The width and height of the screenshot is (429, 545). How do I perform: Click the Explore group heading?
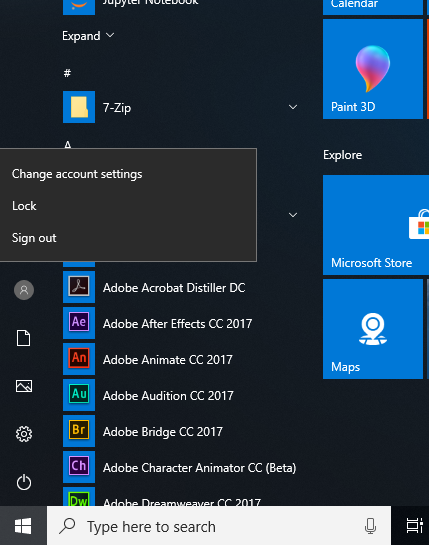tap(342, 155)
